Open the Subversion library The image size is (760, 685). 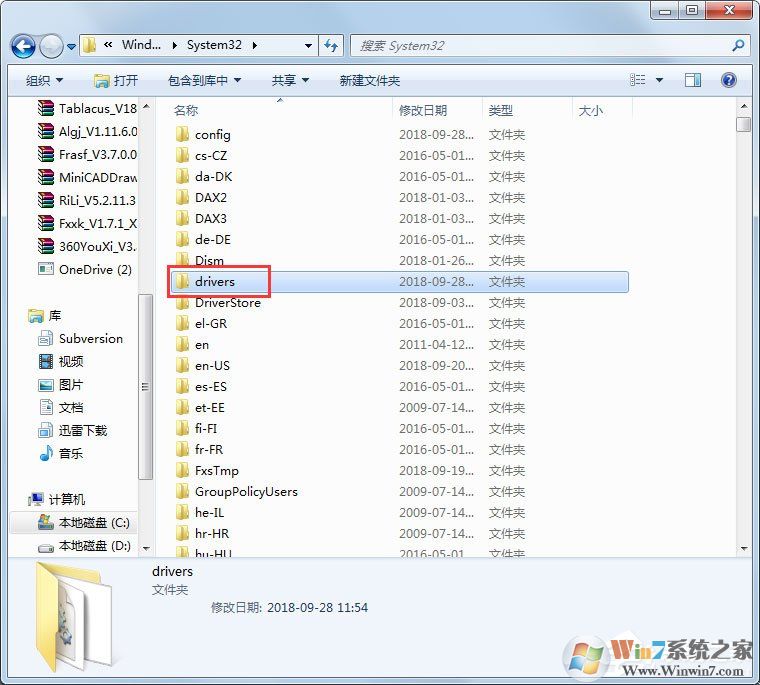(x=80, y=338)
